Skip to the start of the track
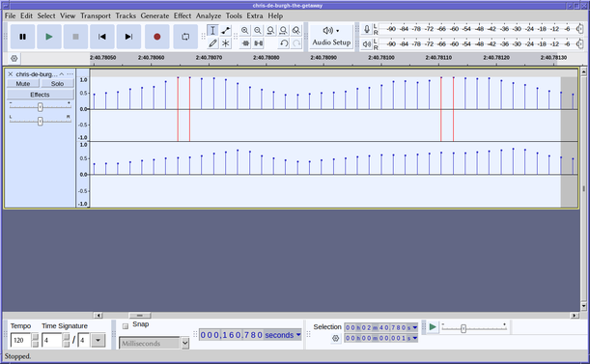The image size is (590, 364). (x=102, y=37)
